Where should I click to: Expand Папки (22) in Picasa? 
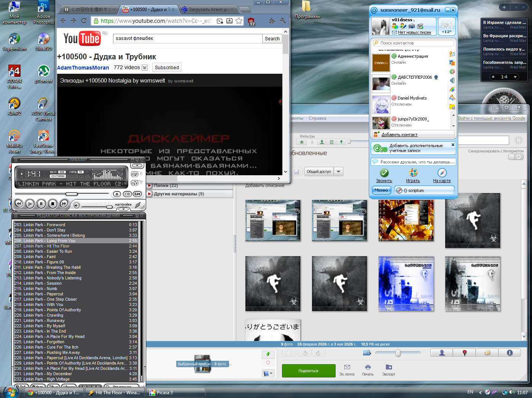[x=150, y=186]
